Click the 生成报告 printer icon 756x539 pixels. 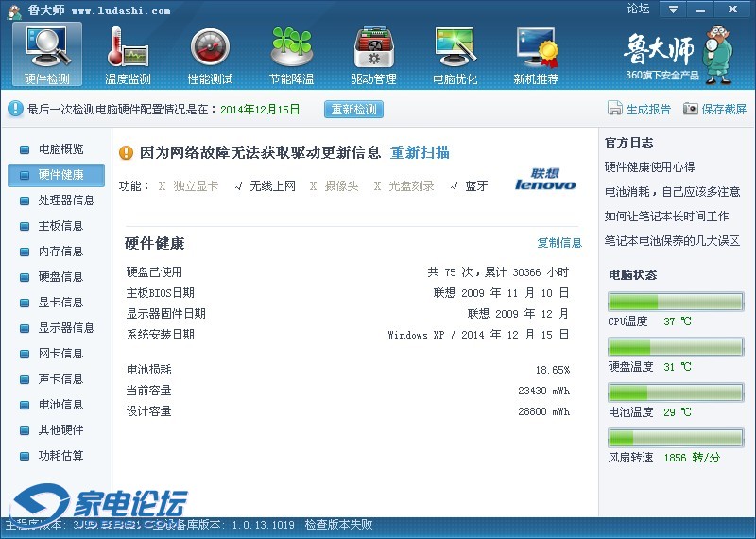615,109
